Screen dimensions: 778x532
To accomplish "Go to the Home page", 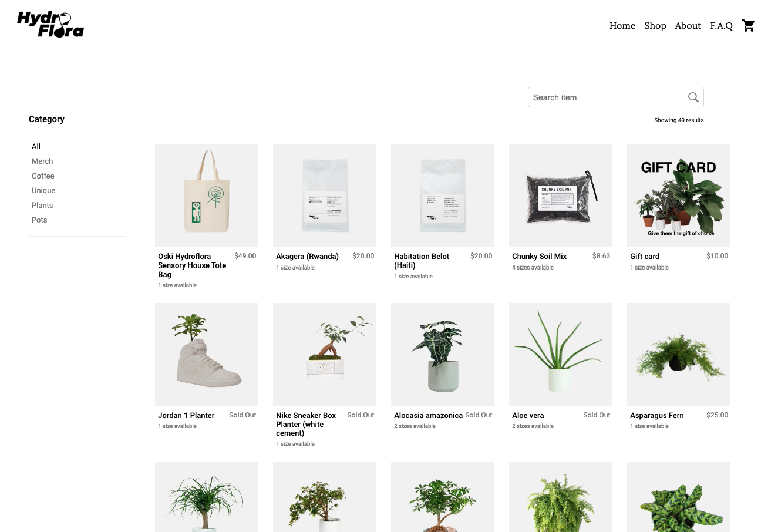I will point(622,26).
